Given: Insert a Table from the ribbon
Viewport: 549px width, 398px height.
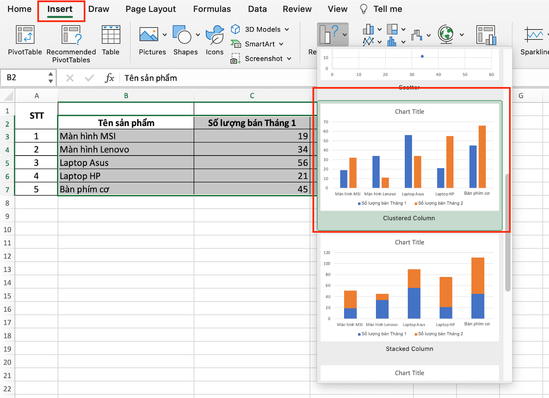Looking at the screenshot, I should click(x=111, y=35).
